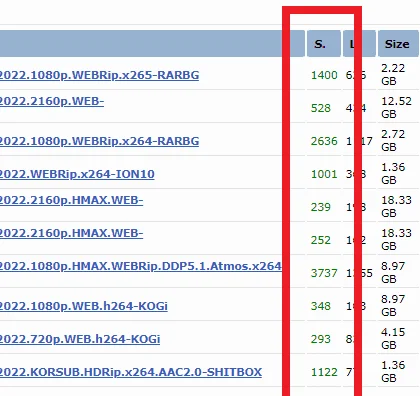Click the 2.72 GB size value

393,141
